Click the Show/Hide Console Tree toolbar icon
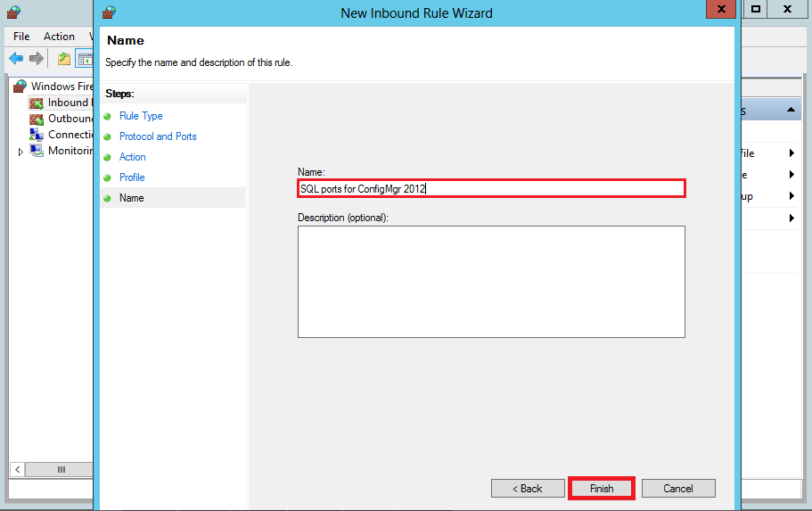The width and height of the screenshot is (812, 511). [85, 59]
